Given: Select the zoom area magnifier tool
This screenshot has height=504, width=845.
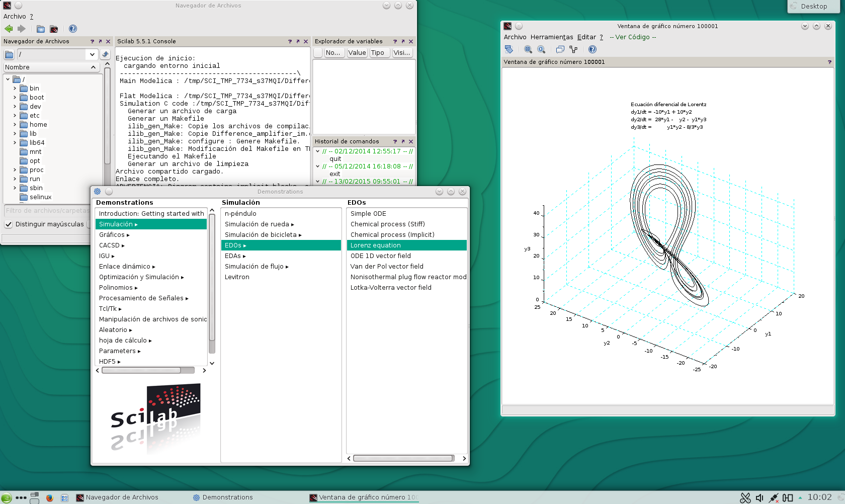Looking at the screenshot, I should coord(528,49).
